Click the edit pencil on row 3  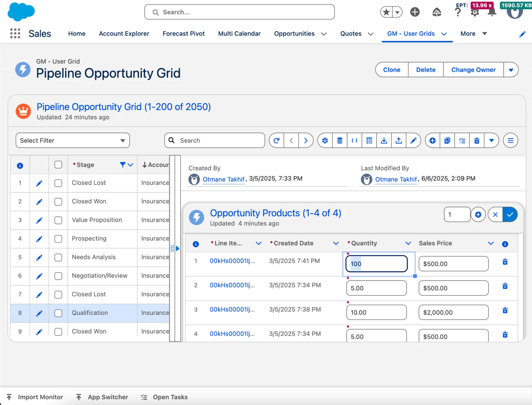tap(39, 220)
